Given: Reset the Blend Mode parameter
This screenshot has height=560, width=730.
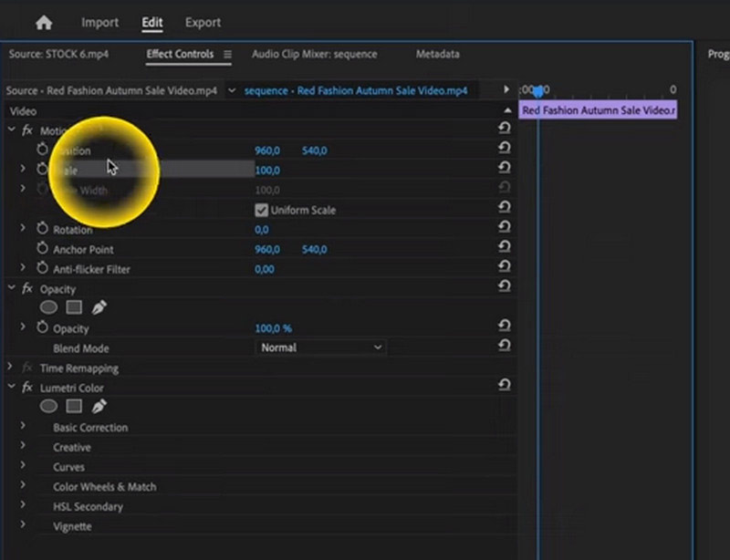Looking at the screenshot, I should coord(504,346).
